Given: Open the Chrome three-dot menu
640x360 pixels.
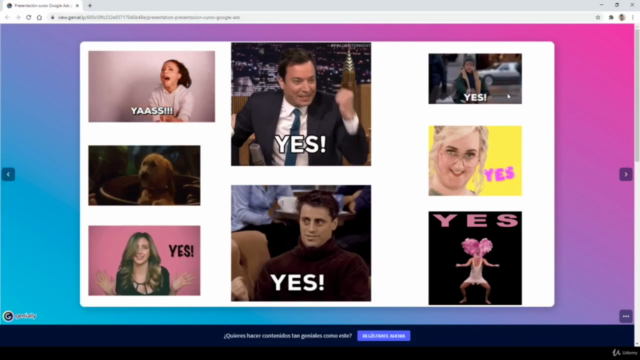Looking at the screenshot, I should (x=633, y=18).
